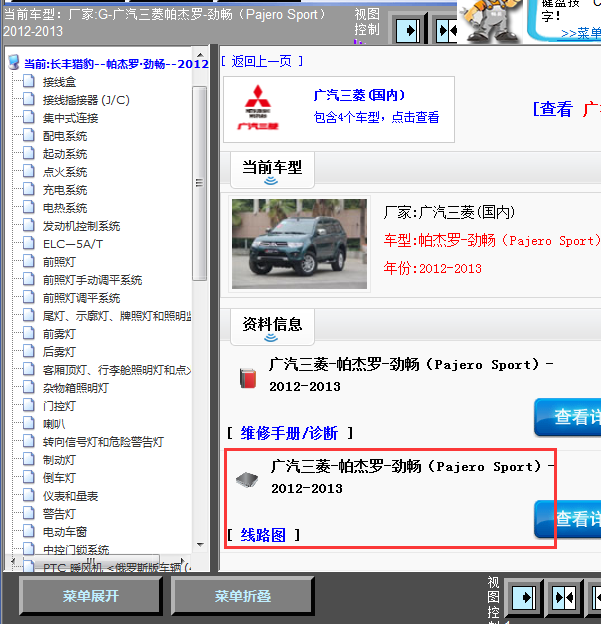Click the [查看 link beside brand box
Viewport: 601px width, 624px height.
click(x=553, y=109)
